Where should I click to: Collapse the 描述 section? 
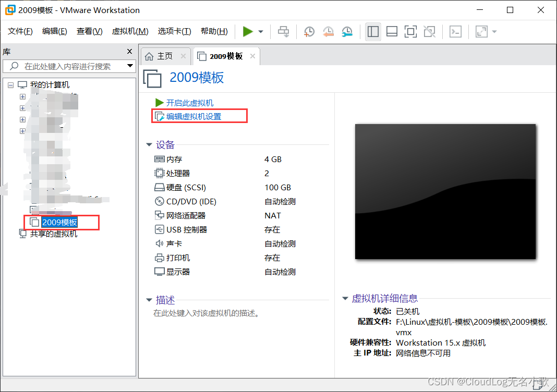pos(149,300)
